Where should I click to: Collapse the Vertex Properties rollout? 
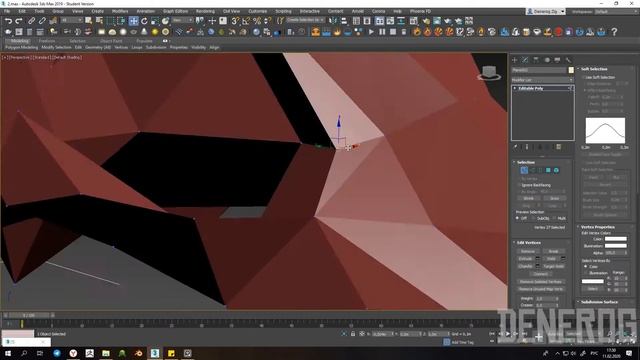(x=598, y=227)
